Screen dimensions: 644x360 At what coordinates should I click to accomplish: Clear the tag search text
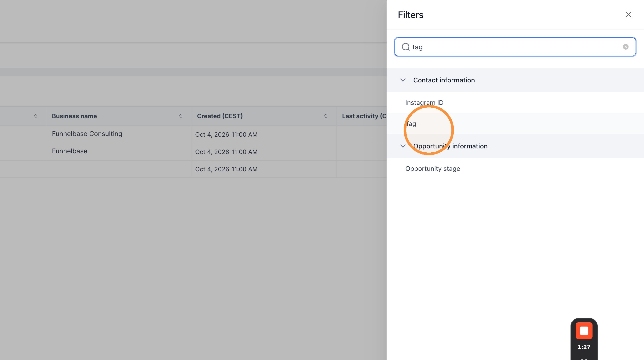pyautogui.click(x=626, y=47)
